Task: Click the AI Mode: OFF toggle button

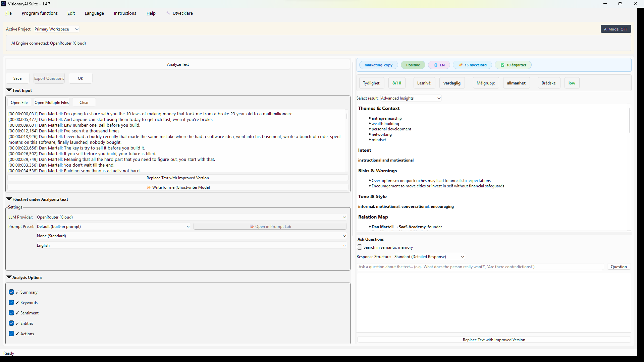Action: (615, 29)
